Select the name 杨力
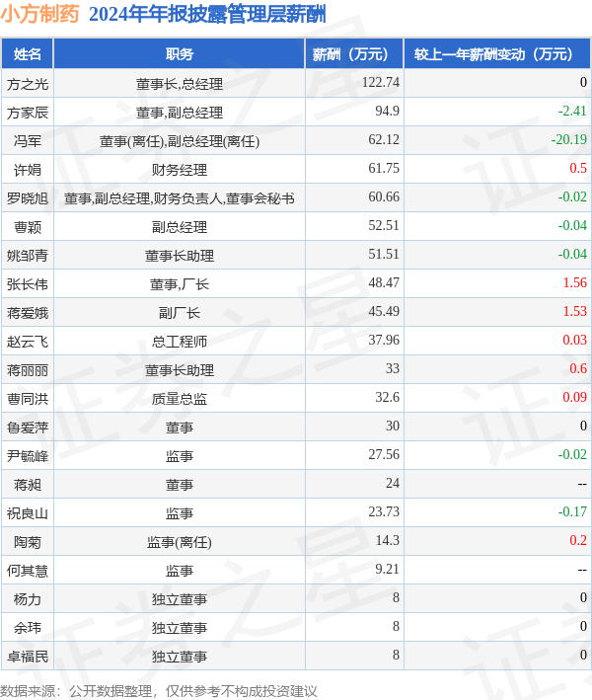The height and width of the screenshot is (700, 592). point(28,599)
